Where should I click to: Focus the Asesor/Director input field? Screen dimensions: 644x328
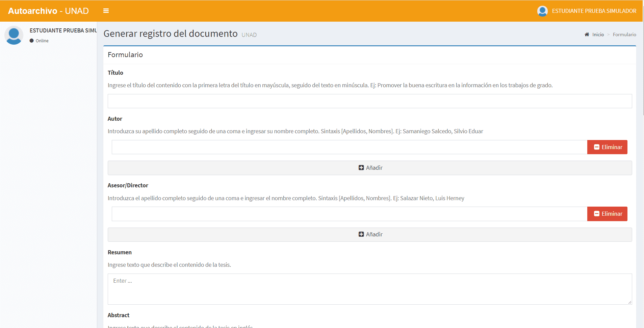click(350, 214)
